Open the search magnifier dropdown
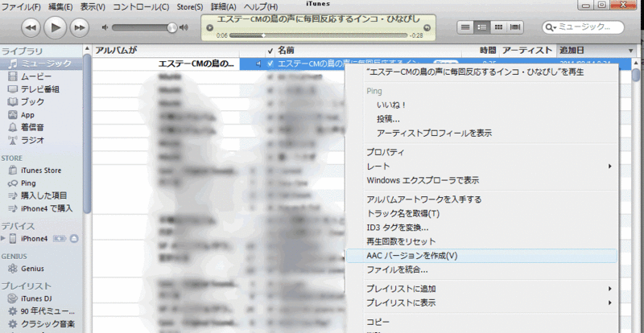 [551, 27]
